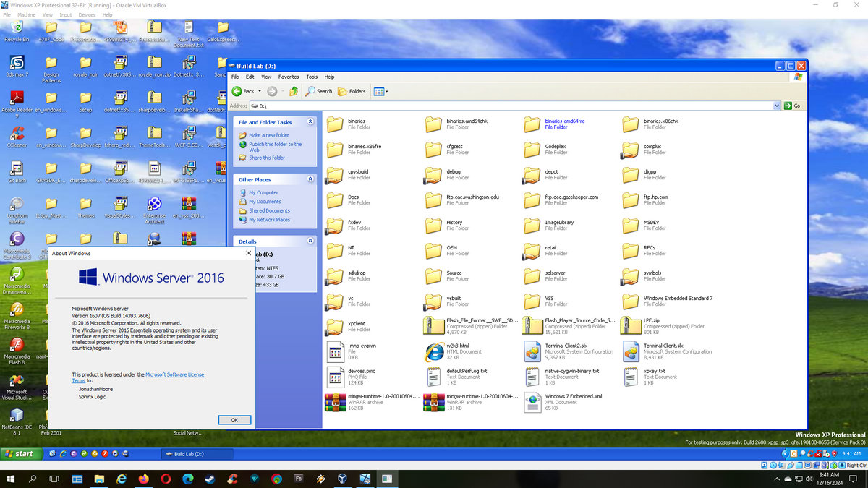Collapse the File and Folder Tasks panel
This screenshot has width=868, height=488.
310,122
